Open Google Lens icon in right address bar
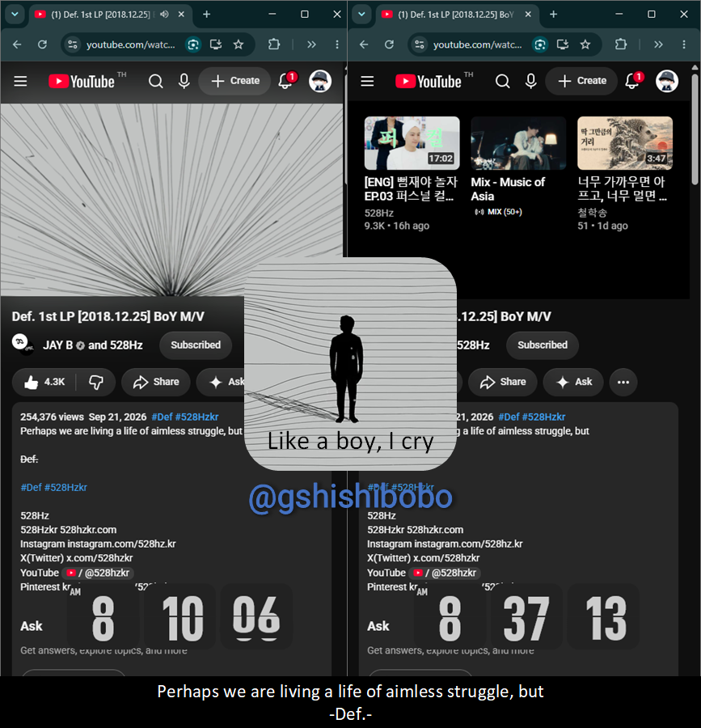Image resolution: width=701 pixels, height=728 pixels. coord(540,44)
